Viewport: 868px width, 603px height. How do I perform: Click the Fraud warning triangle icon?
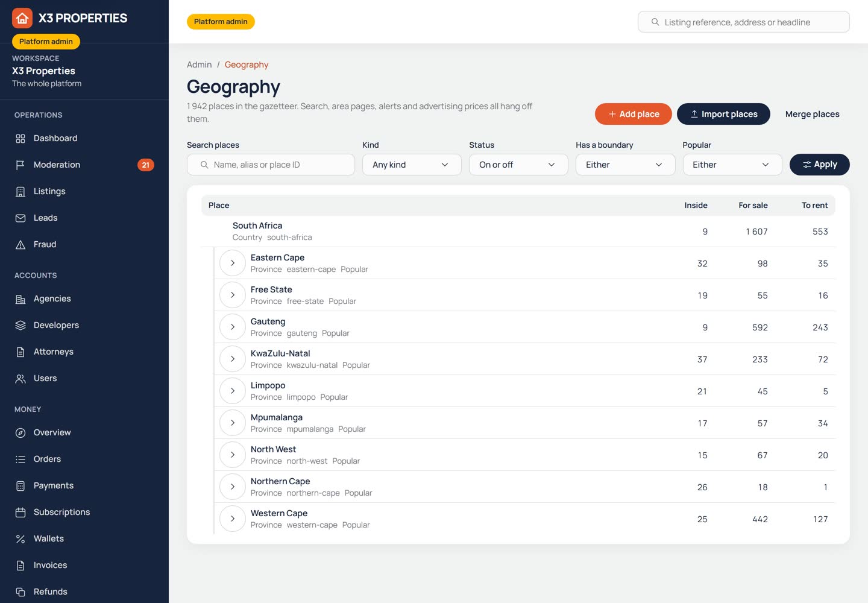20,245
